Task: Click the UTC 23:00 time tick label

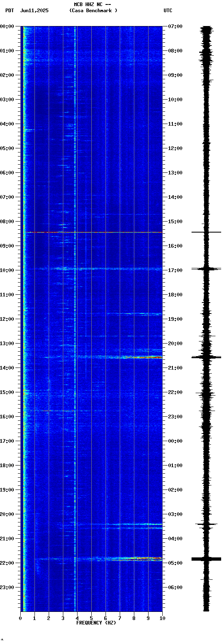Action: pos(175,417)
